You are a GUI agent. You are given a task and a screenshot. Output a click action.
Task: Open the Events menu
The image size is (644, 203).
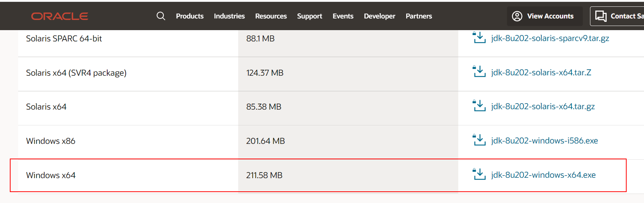[x=343, y=16]
